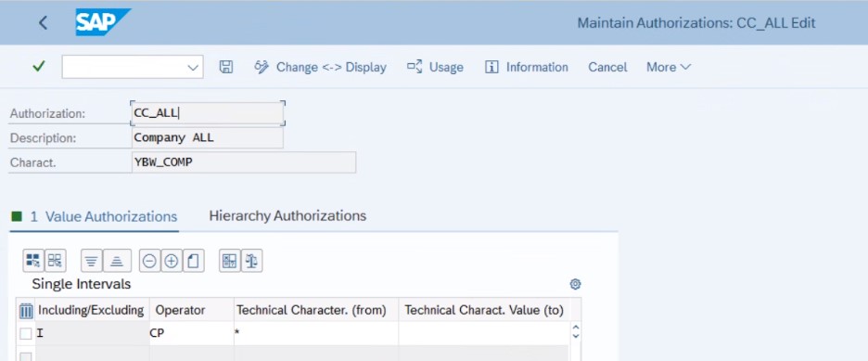Screen dimensions: 868x361
Task: Click the copy row page icon
Action: (193, 260)
